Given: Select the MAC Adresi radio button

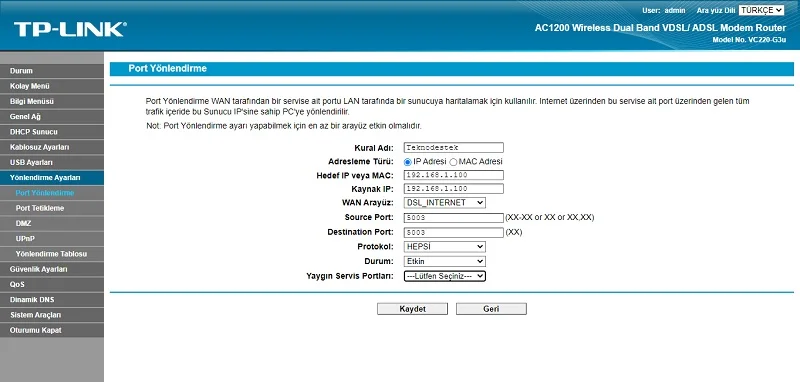Looking at the screenshot, I should tap(453, 162).
